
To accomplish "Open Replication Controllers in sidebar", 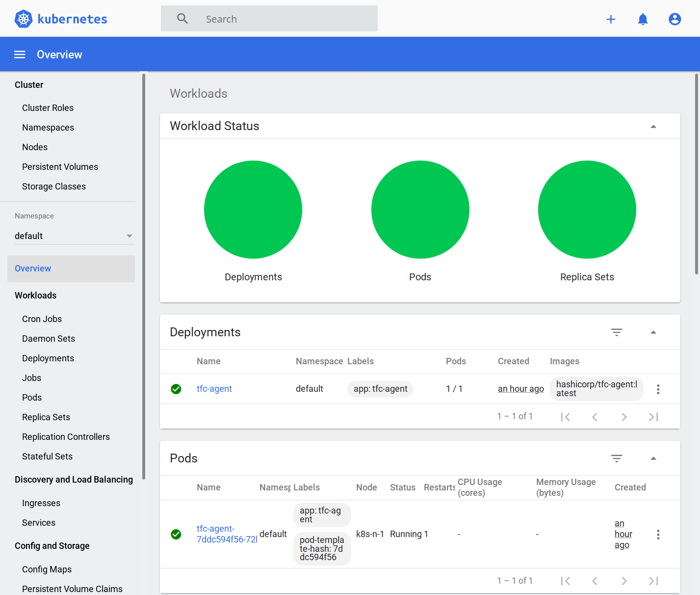I will click(x=66, y=437).
